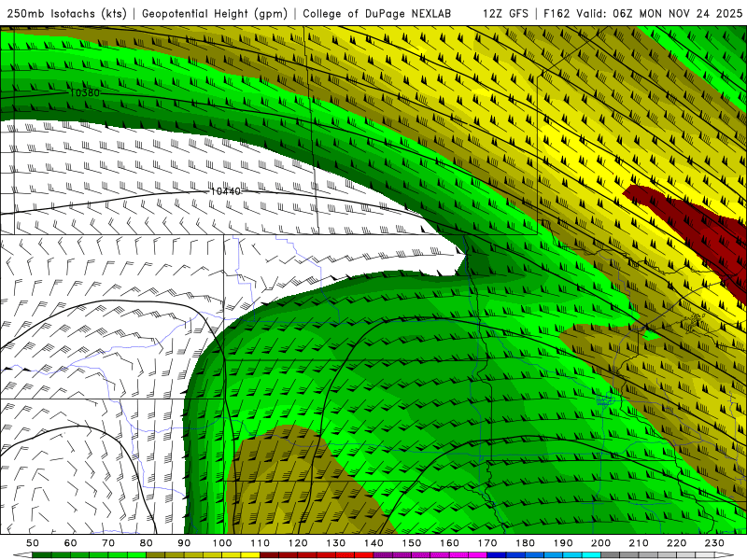
Task: Click the "12Z GFS" model run text
Action: [x=505, y=13]
